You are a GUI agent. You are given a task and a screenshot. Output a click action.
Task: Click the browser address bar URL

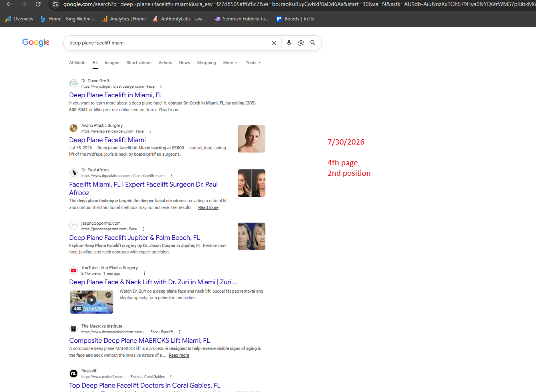299,4
